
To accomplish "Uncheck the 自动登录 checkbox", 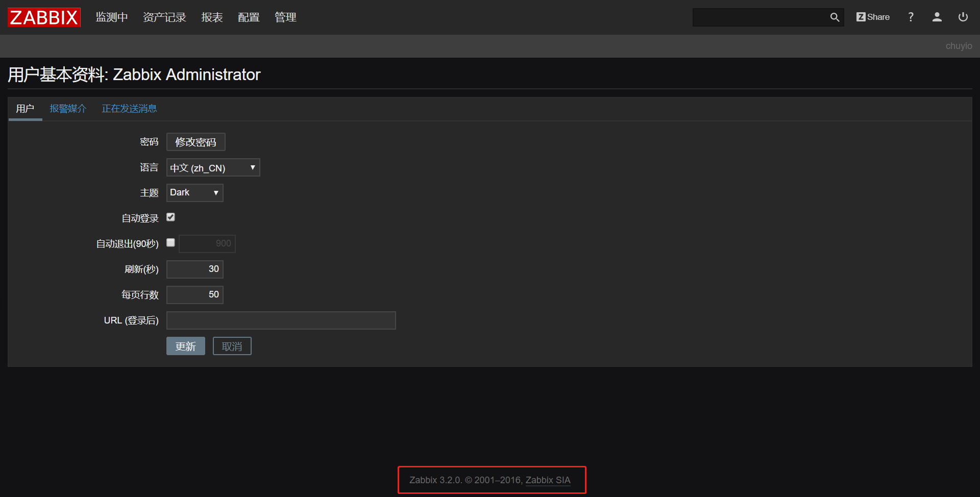I will (x=171, y=217).
